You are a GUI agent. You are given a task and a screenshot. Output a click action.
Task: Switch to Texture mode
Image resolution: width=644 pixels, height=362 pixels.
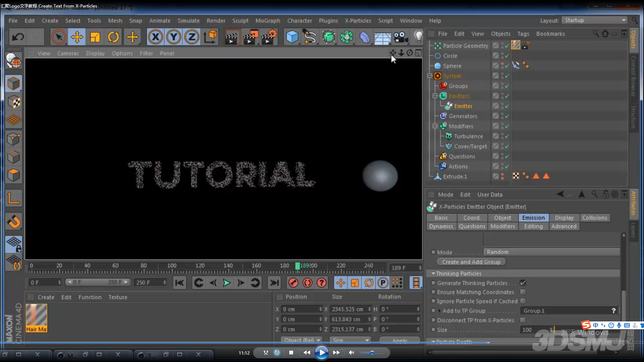tap(14, 102)
